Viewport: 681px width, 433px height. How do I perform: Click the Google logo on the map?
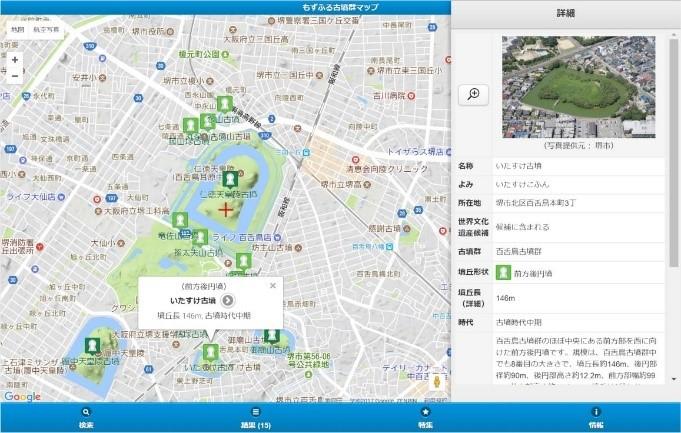point(22,396)
